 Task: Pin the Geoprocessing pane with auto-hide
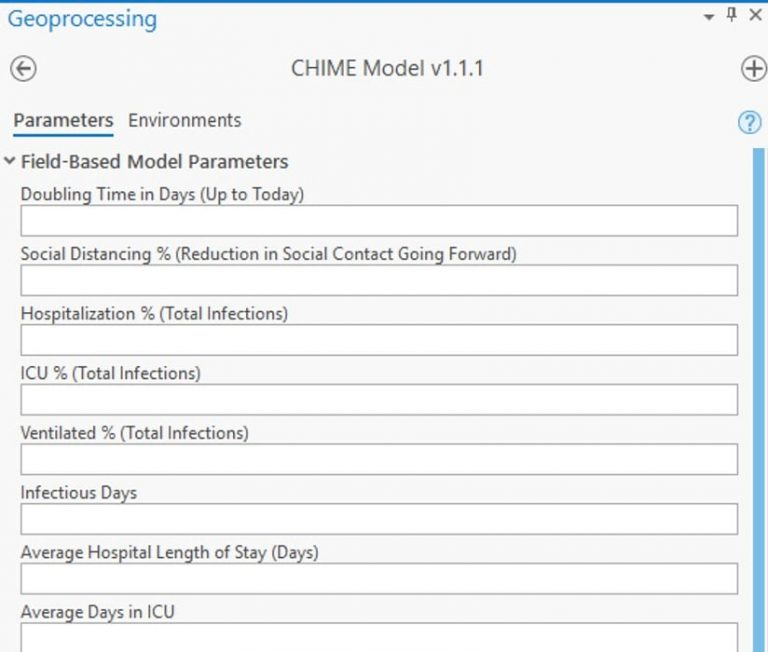point(731,15)
